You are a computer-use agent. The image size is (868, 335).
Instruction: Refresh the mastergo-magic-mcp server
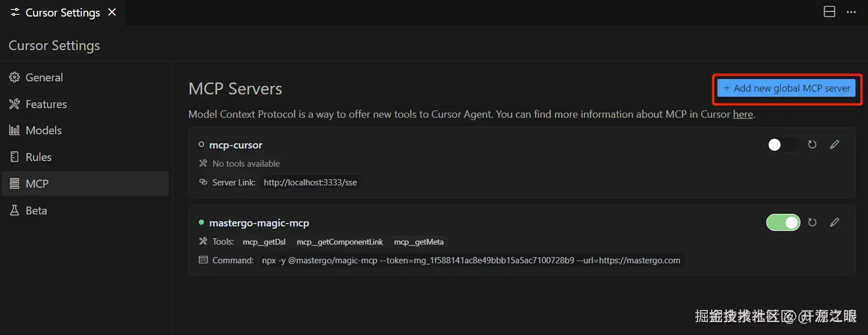[812, 222]
